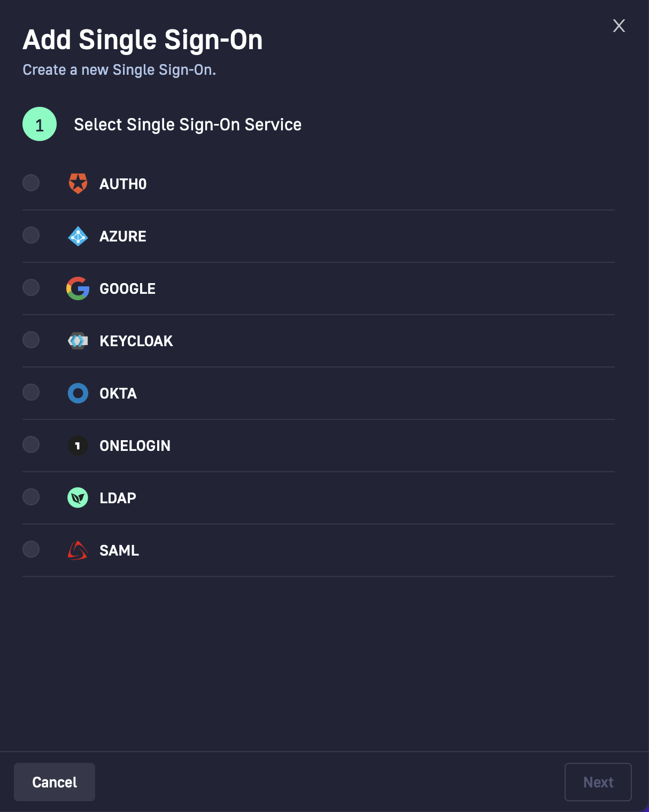Pick the ONELOGIN radio button
This screenshot has height=812, width=649.
[x=31, y=444]
